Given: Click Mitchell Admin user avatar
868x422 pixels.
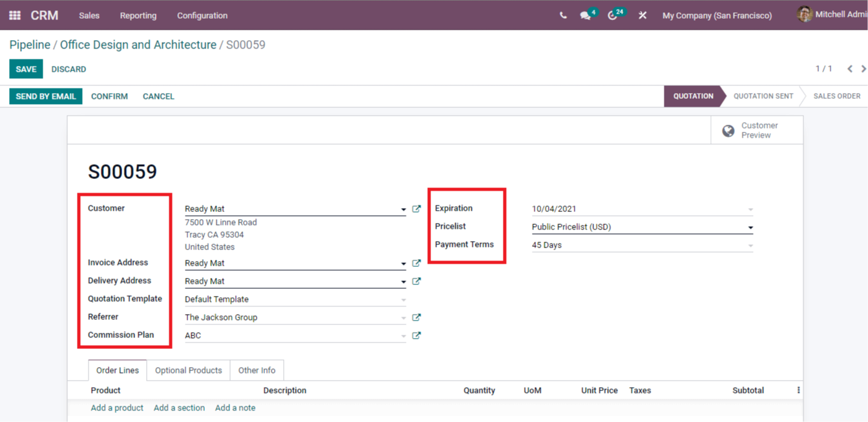Looking at the screenshot, I should pyautogui.click(x=805, y=15).
